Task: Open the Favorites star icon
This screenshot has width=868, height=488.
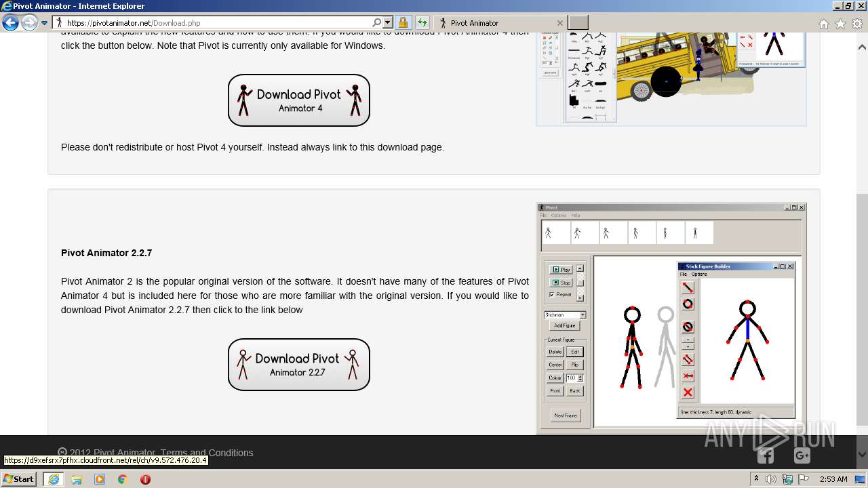Action: pyautogui.click(x=840, y=24)
